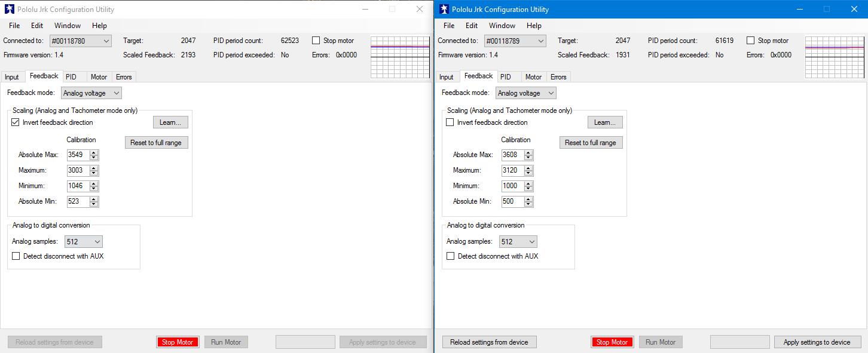Open Connected to dropdown showing #00118780

(x=81, y=41)
